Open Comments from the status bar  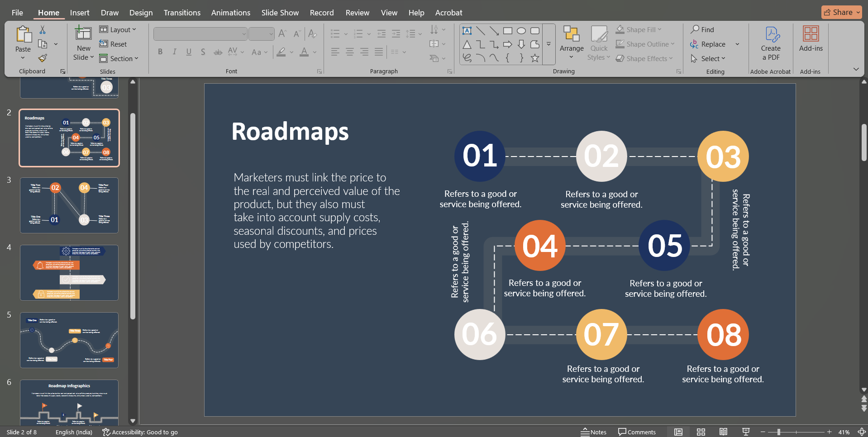coord(637,432)
